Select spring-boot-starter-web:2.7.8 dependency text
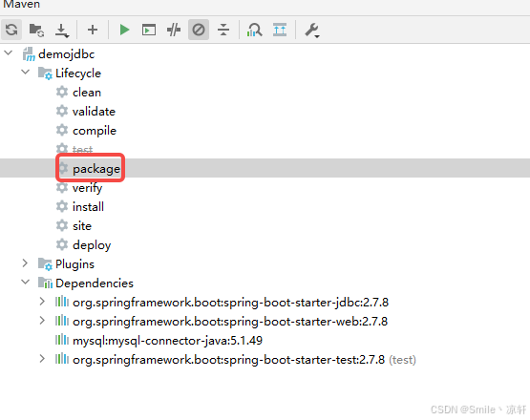This screenshot has width=530, height=420. point(230,322)
